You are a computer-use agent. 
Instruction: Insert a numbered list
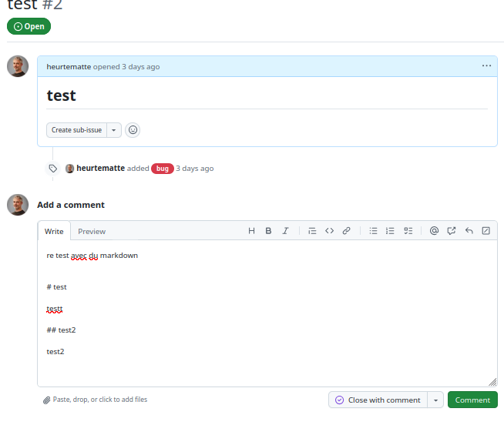click(390, 231)
